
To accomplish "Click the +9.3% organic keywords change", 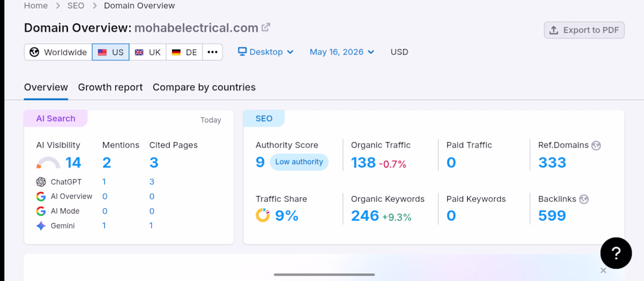I will pyautogui.click(x=397, y=217).
